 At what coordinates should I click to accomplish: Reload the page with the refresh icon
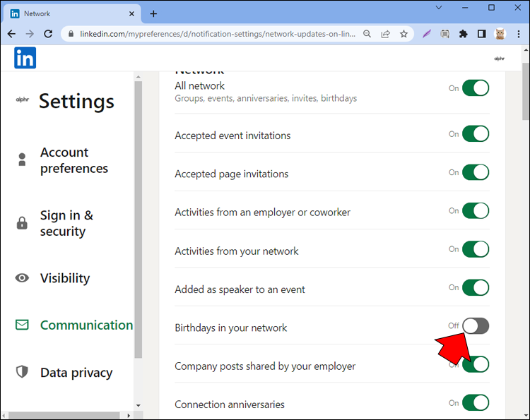coord(48,34)
